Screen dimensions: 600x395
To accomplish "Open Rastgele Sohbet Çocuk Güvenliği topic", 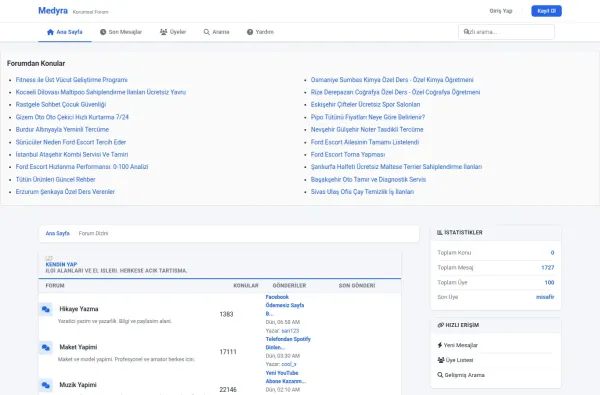I will [61, 104].
